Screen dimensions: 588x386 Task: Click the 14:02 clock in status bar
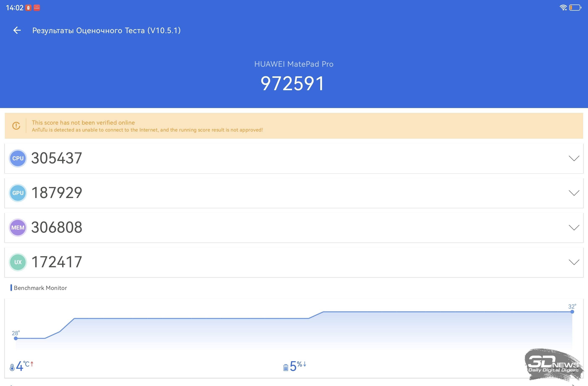(x=14, y=8)
